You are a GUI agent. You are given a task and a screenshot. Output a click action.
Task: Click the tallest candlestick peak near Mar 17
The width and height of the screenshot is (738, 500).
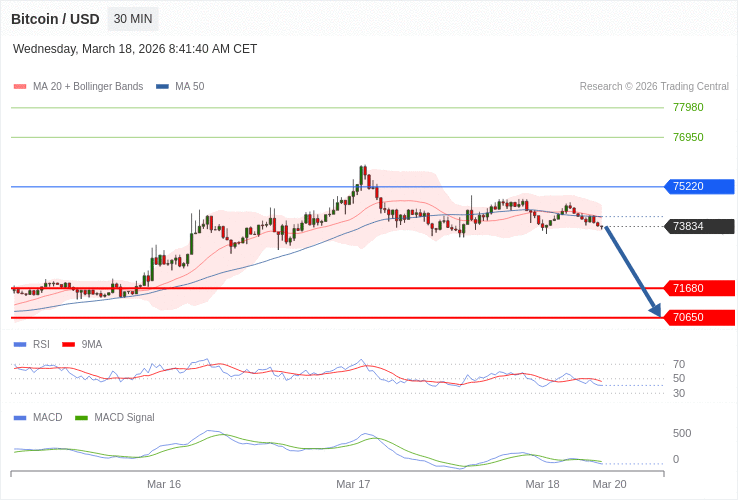click(x=361, y=175)
